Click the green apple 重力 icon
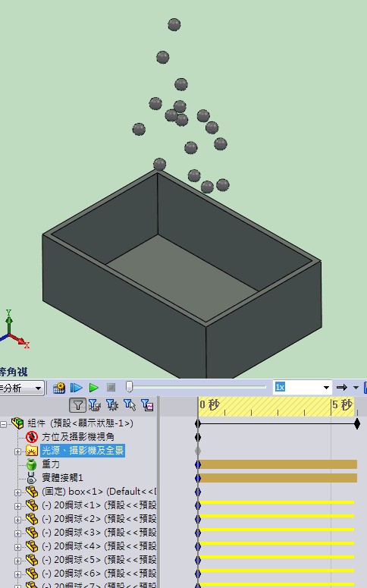The image size is (367, 588). click(x=32, y=464)
